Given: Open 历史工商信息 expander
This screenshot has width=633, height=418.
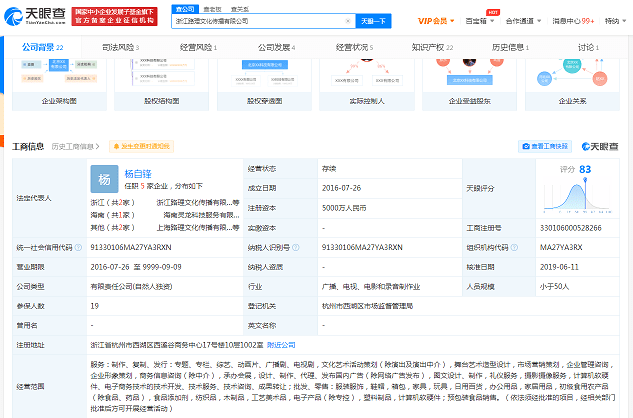Looking at the screenshot, I should (75, 146).
